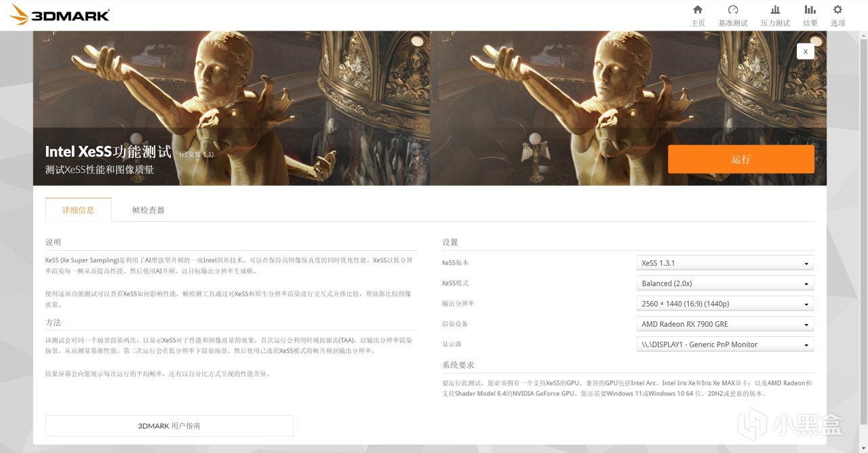
Task: Switch to the 帧检查器 tab
Action: [x=149, y=210]
